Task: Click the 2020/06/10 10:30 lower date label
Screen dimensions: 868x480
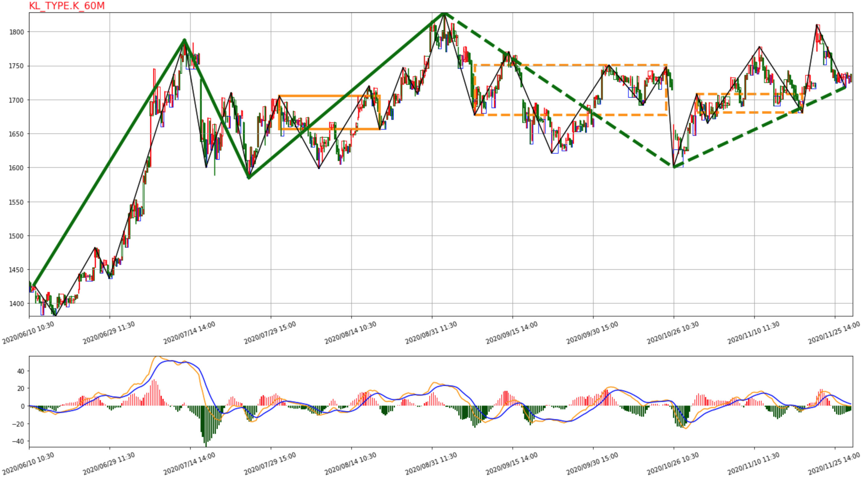Action: 28,464
